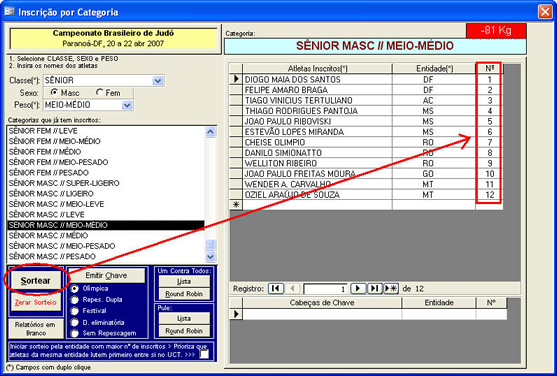This screenshot has height=376, width=557.
Task: Go to next record arrow icon
Action: (358, 289)
